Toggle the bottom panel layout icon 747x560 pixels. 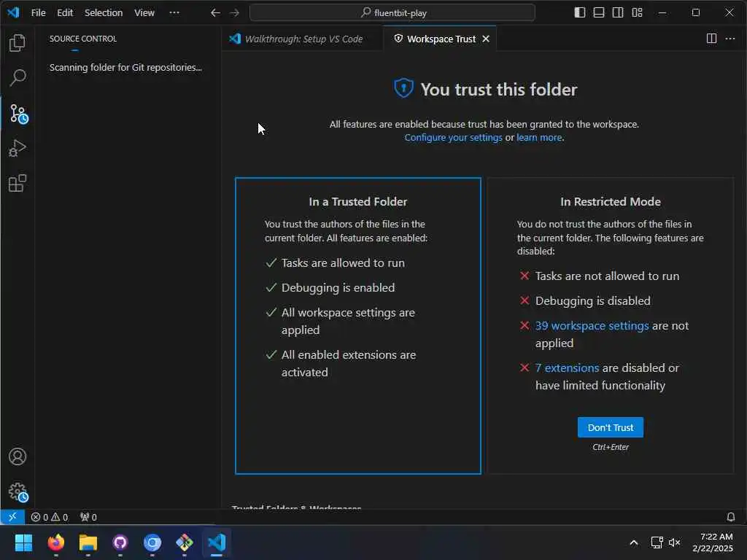599,13
